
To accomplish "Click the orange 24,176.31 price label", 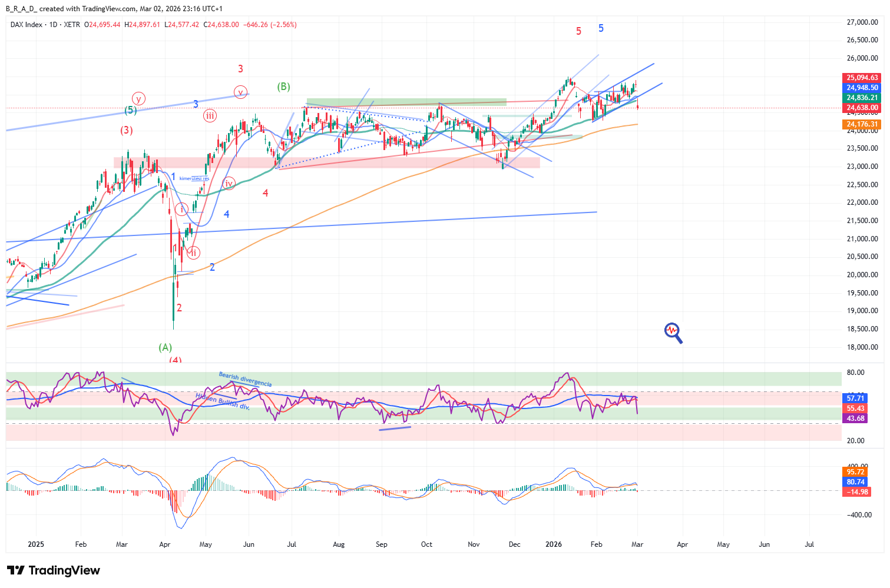I will (x=862, y=124).
